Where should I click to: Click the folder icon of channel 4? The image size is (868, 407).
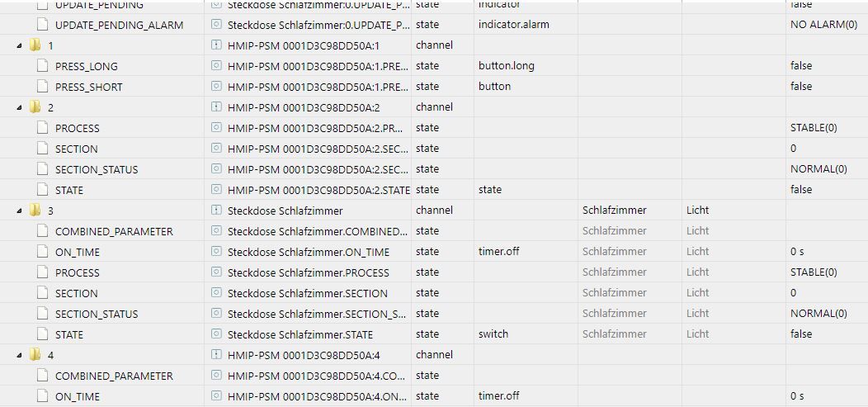click(x=35, y=354)
